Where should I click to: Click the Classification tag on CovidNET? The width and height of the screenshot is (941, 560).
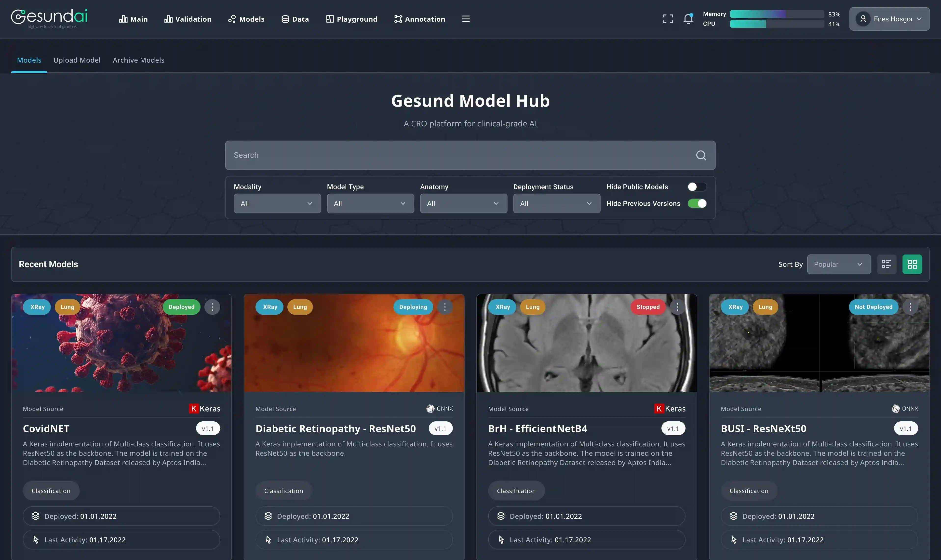pyautogui.click(x=51, y=491)
